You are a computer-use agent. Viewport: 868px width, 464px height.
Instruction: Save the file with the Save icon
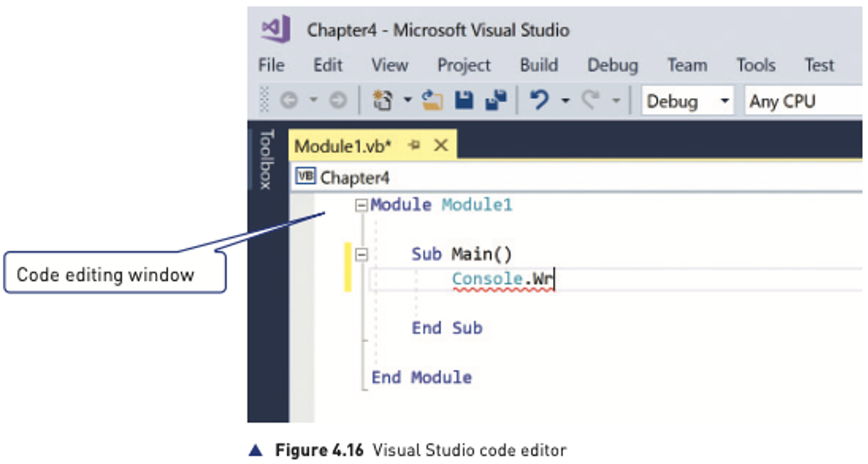pyautogui.click(x=464, y=100)
